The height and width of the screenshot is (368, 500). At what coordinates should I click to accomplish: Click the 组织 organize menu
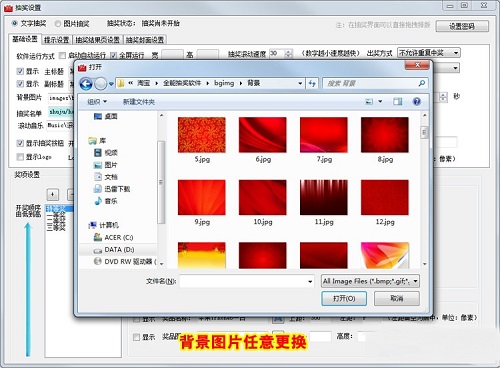coord(97,101)
